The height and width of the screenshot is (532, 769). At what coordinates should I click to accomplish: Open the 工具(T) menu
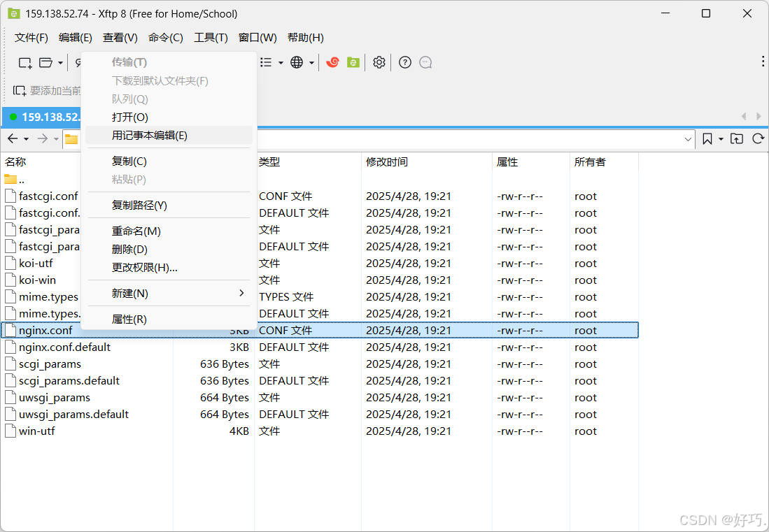click(211, 38)
